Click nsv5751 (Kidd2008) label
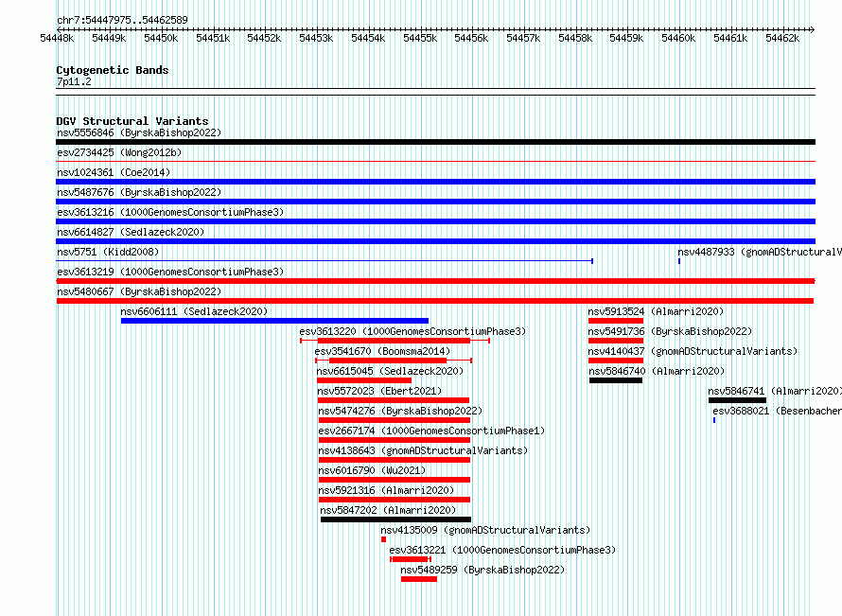This screenshot has height=616, width=842. (x=108, y=252)
